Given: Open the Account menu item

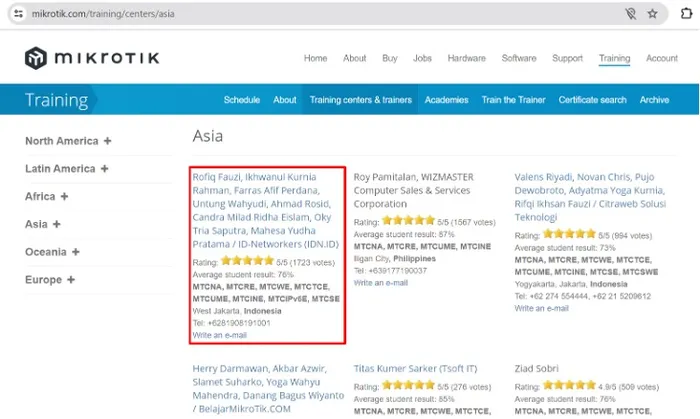Looking at the screenshot, I should pyautogui.click(x=662, y=58).
